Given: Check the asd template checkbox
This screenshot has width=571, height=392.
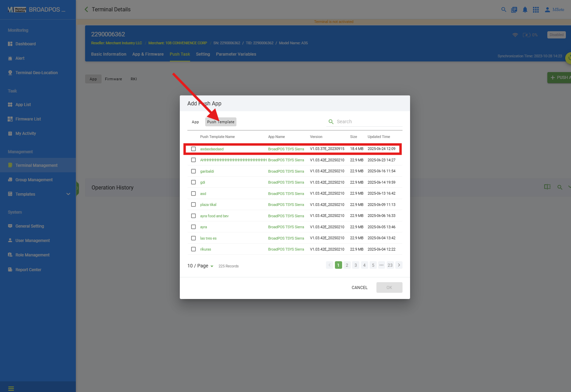Looking at the screenshot, I should 194,194.
